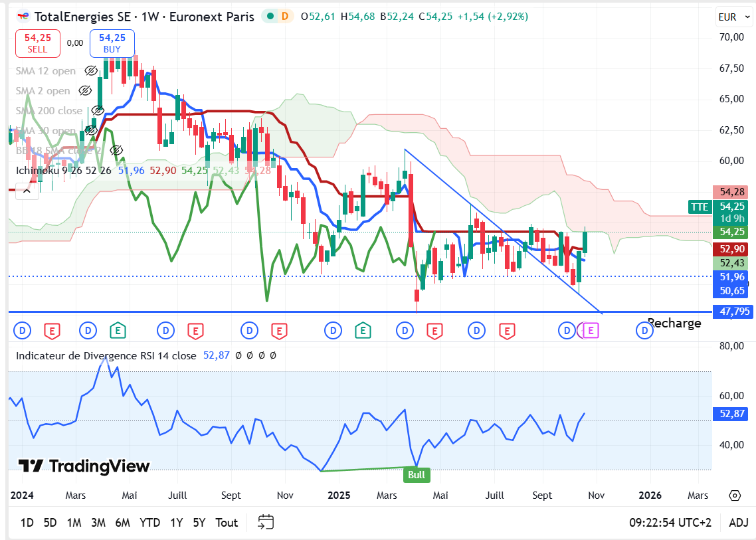Click the pink upcoming earnings E marker
This screenshot has width=756, height=540.
click(591, 329)
